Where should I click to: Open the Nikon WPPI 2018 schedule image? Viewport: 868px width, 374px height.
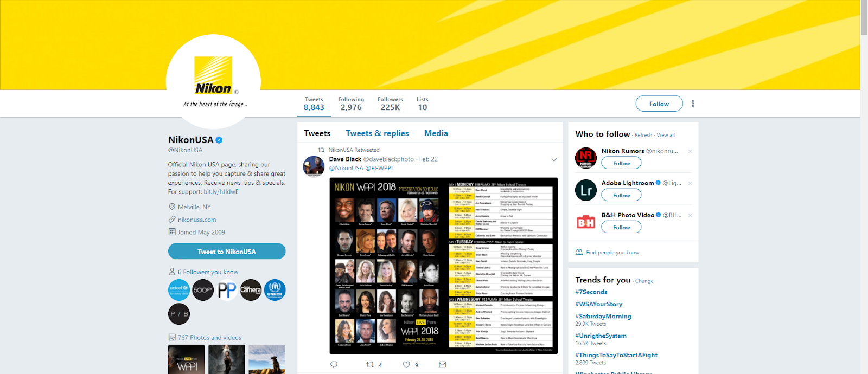click(444, 266)
